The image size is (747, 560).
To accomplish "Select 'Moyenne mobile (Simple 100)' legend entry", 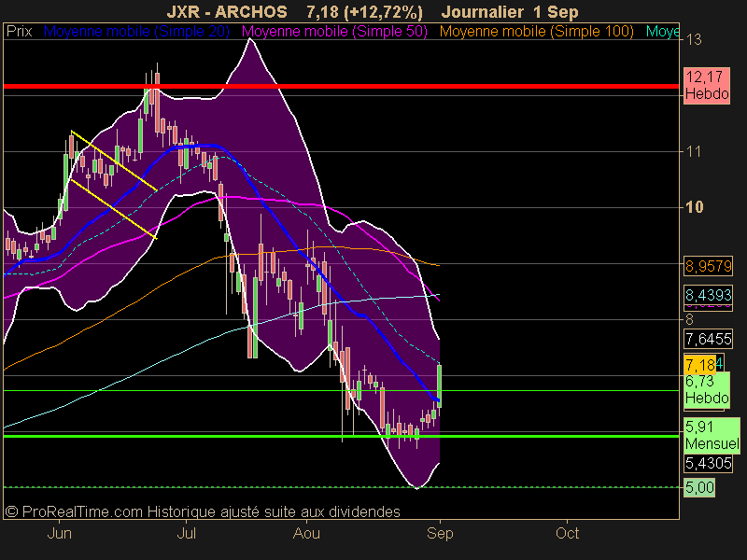I will 536,32.
